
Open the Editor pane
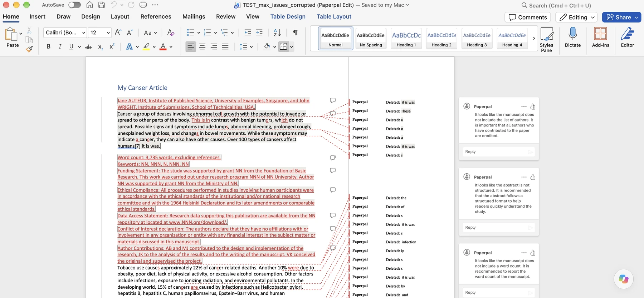click(627, 37)
